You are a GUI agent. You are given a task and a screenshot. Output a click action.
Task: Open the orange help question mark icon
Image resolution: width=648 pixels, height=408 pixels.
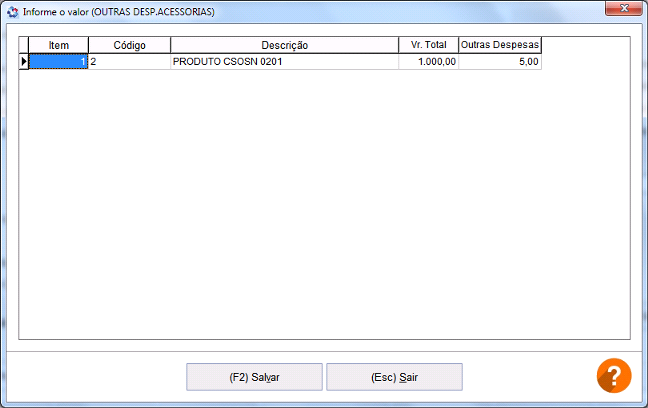pos(614,375)
